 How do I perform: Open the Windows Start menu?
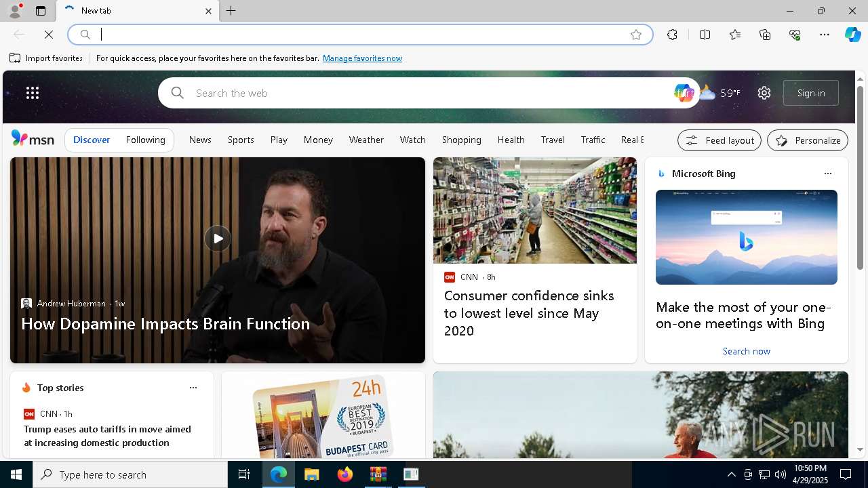pos(16,474)
